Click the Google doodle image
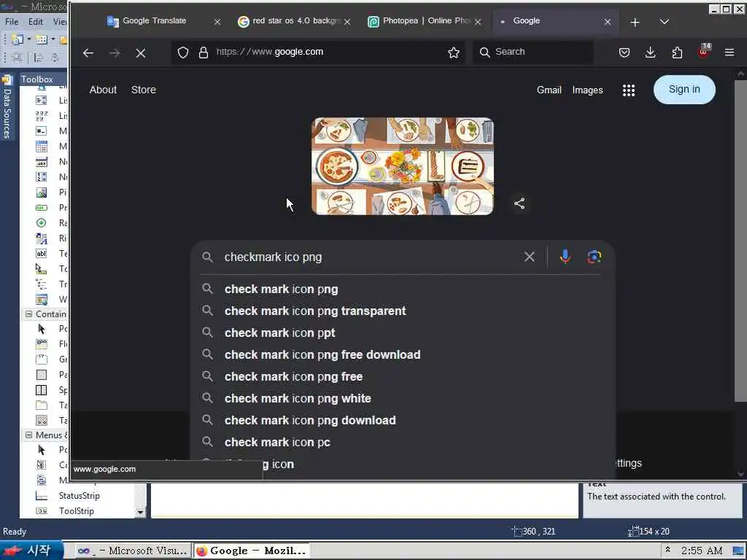Viewport: 747px width, 560px height. click(403, 166)
